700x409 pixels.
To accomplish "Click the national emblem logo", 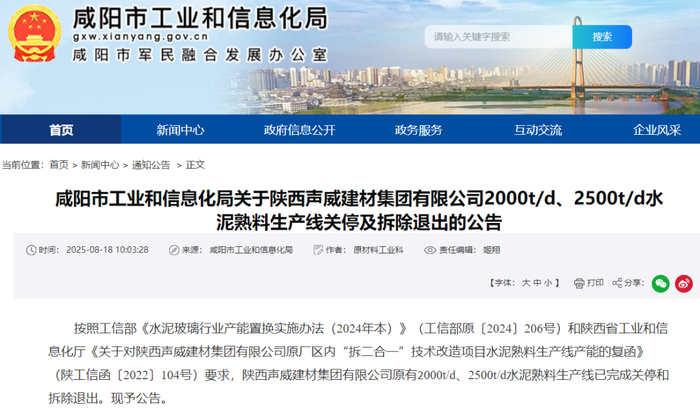I will pyautogui.click(x=34, y=33).
